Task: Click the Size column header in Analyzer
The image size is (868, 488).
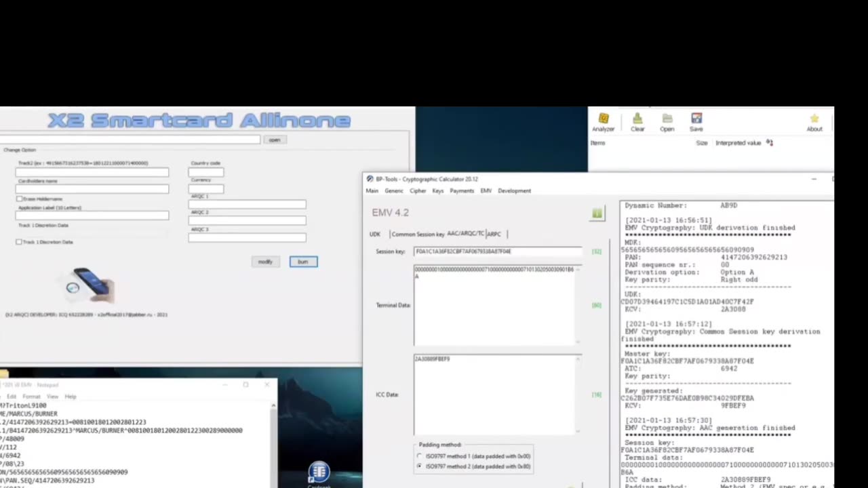Action: 702,143
